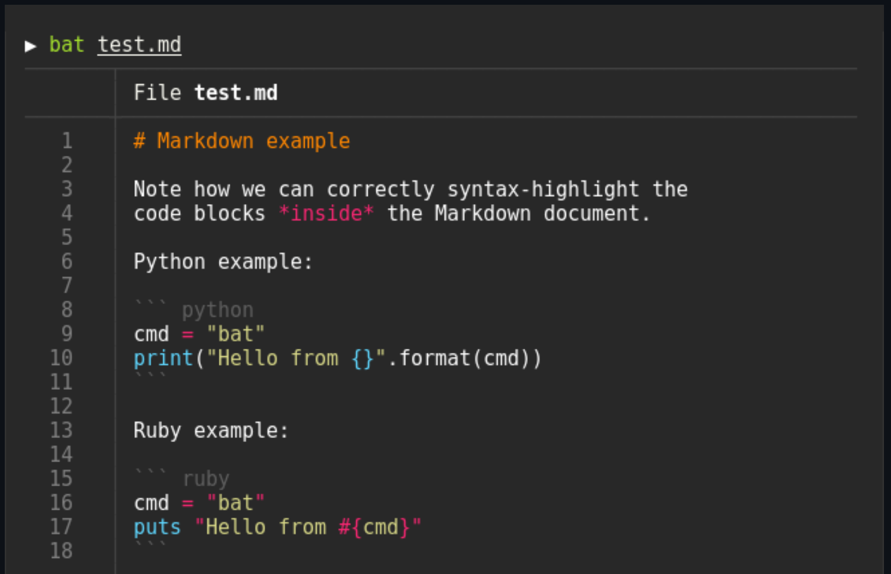Click the Ruby example: text line

(x=211, y=431)
